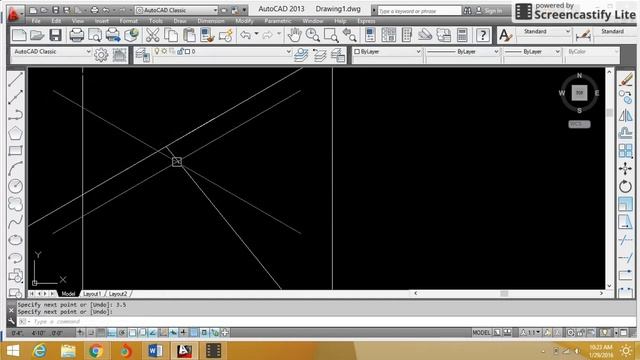Choose the Rotate modify tool
The image size is (640, 360).
coord(625,186)
